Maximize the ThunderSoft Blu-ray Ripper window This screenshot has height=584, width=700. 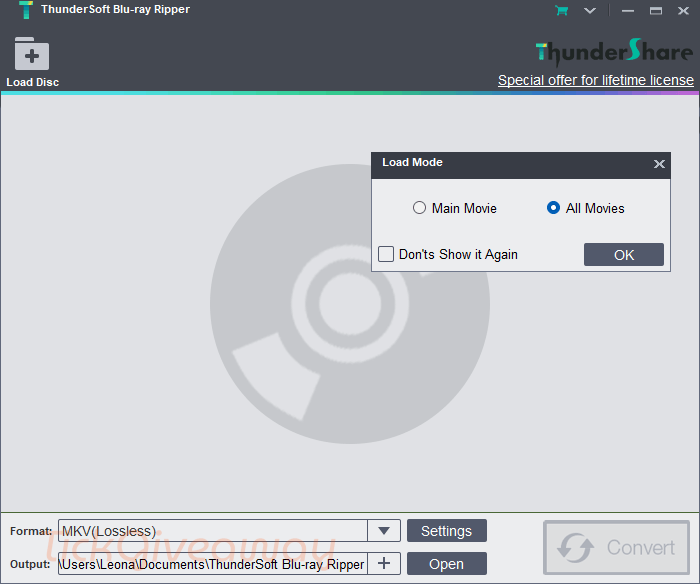655,11
